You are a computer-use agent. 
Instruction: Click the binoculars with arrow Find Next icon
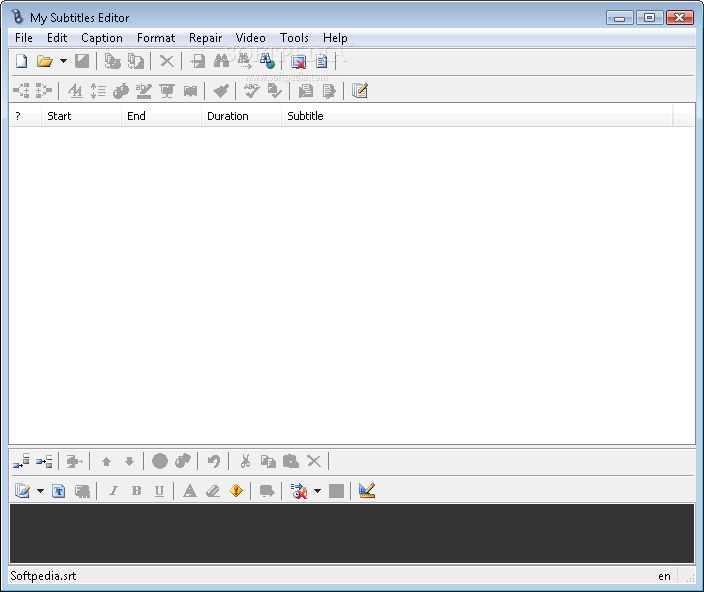pos(245,61)
